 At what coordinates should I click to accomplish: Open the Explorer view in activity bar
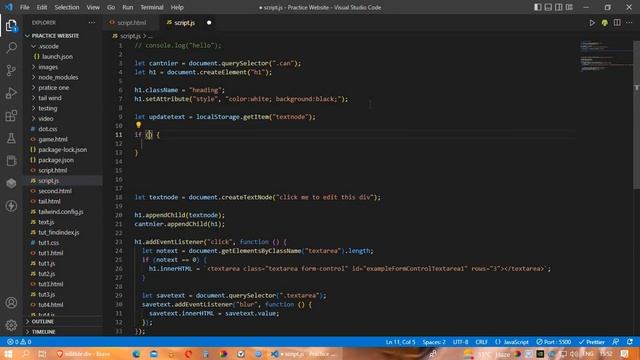pos(11,26)
